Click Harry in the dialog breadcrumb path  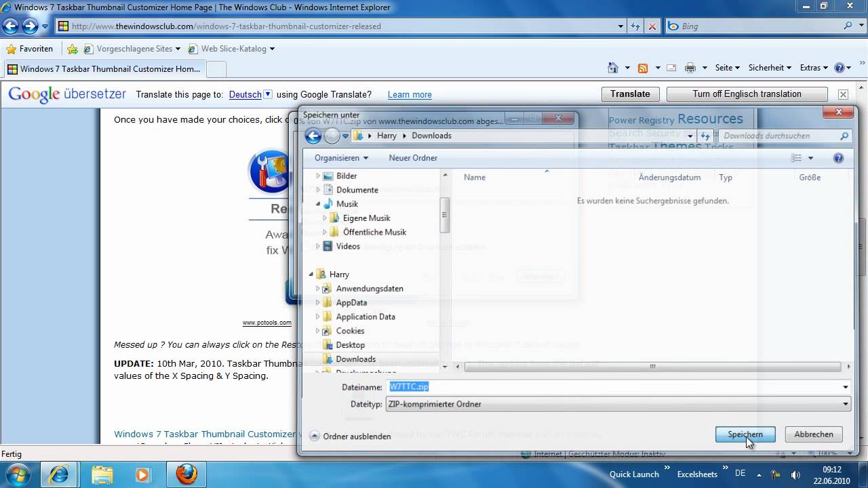tap(387, 136)
